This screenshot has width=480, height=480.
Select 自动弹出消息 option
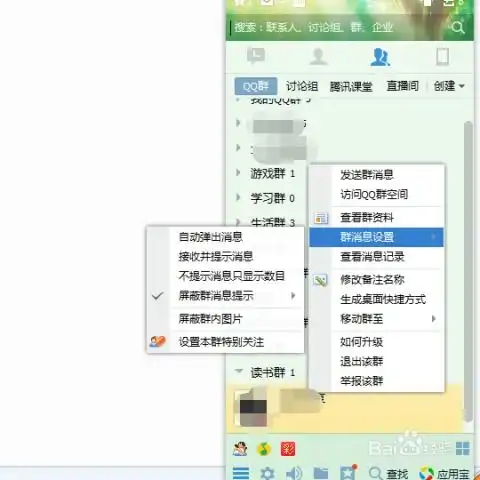225,237
